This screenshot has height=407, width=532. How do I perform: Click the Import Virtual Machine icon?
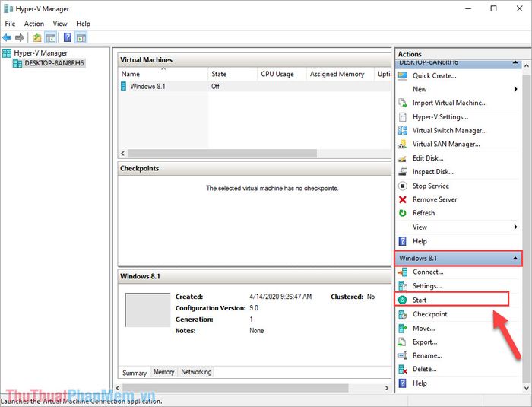(403, 103)
